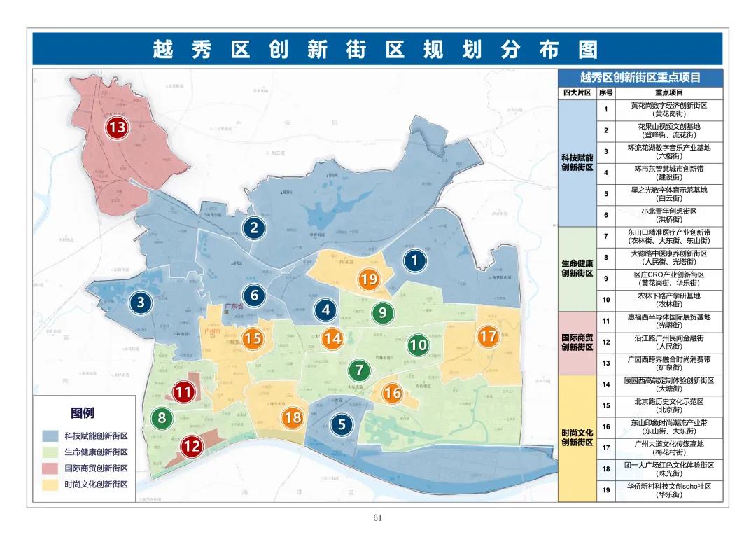756x535 pixels.
Task: Click orange marker 18 on the map
Action: pos(293,418)
